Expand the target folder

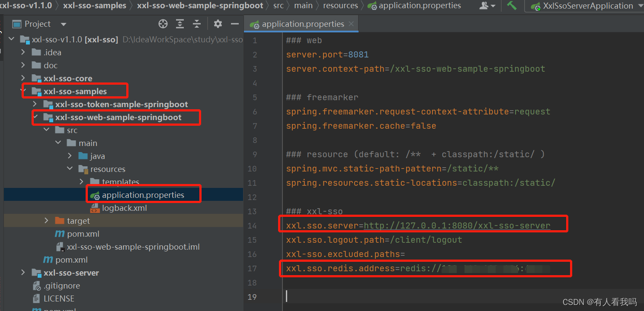tap(47, 221)
